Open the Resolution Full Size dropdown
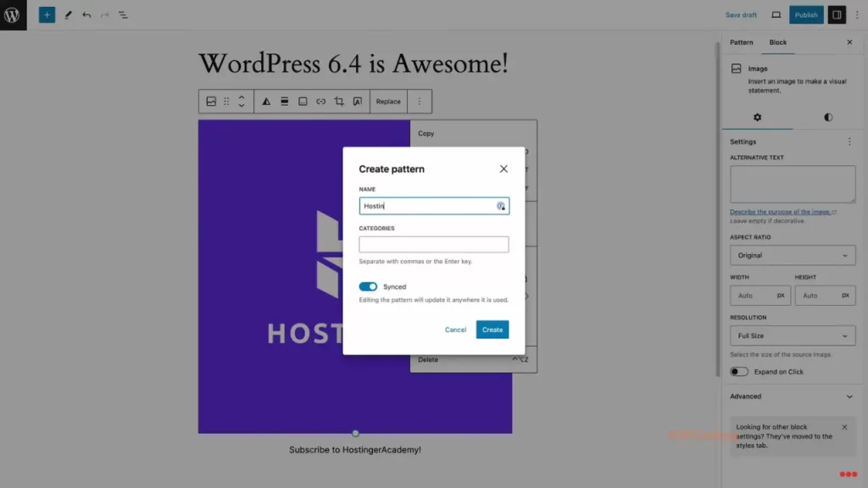 [x=793, y=335]
